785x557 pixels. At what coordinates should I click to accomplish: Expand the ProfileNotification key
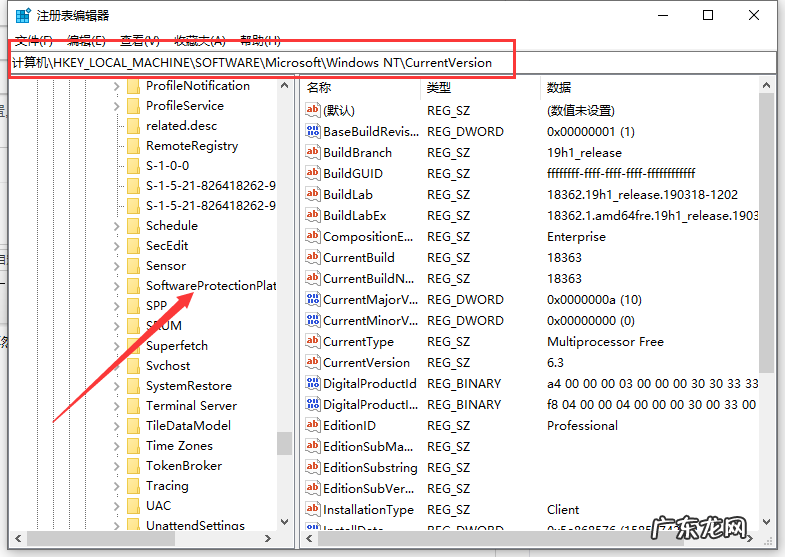pos(117,86)
